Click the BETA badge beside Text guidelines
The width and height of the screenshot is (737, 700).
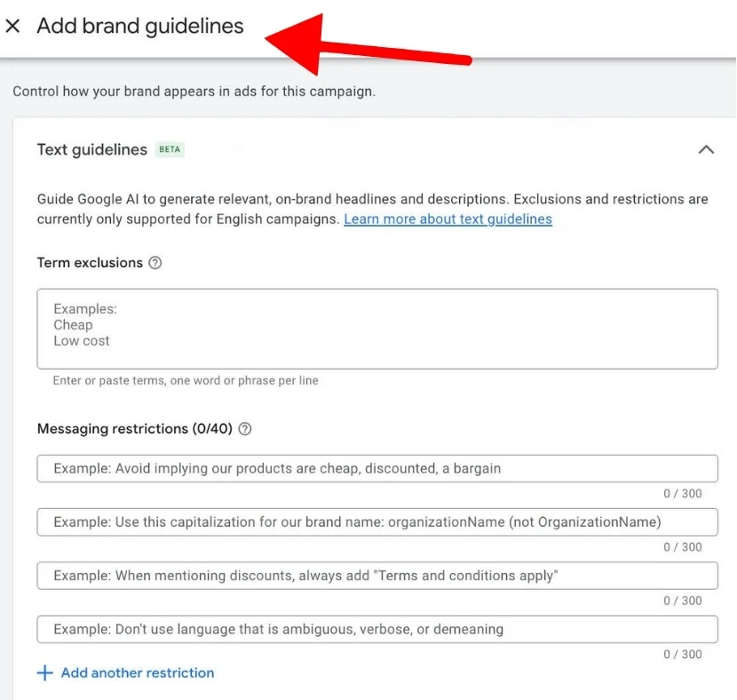click(x=170, y=149)
